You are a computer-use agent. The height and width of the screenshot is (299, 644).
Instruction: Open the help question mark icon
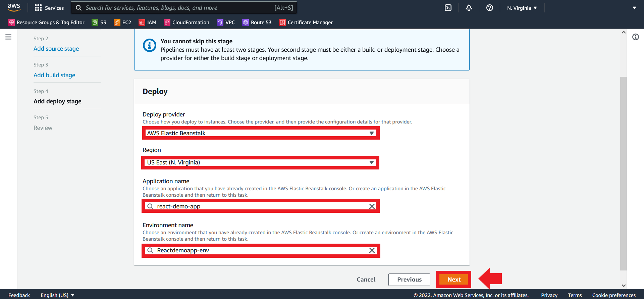[x=490, y=8]
